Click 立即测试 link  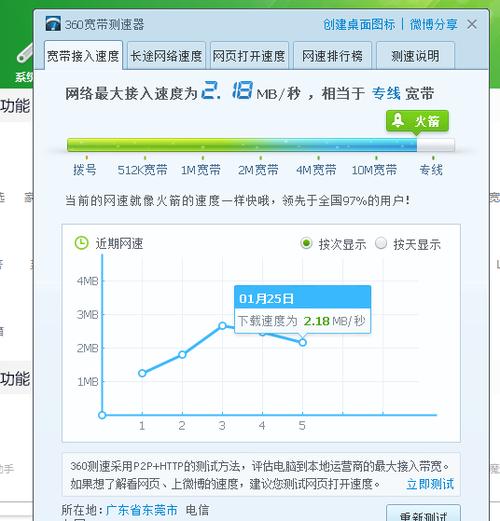coord(430,484)
